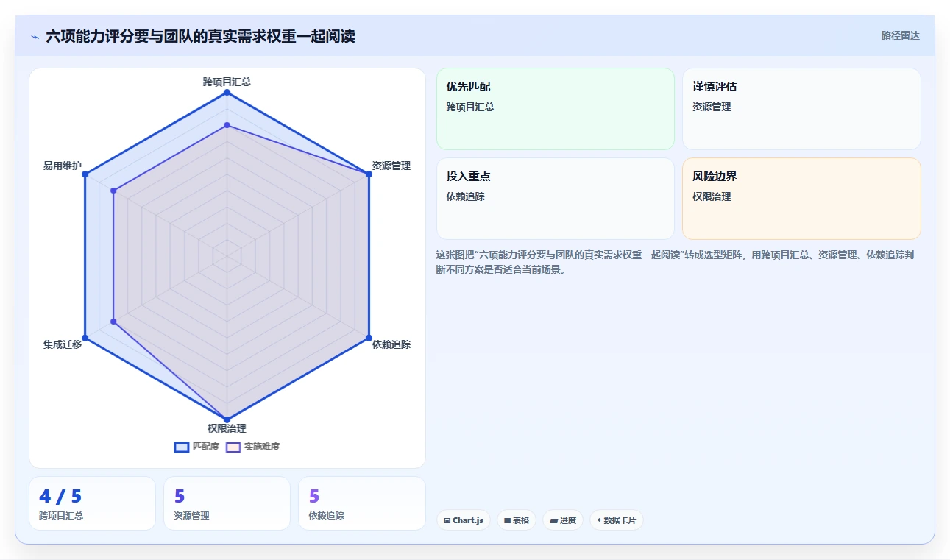Screen dimensions: 950x560
Task: Click the 资源管理 text in 谨慎评估 card
Action: tap(712, 107)
